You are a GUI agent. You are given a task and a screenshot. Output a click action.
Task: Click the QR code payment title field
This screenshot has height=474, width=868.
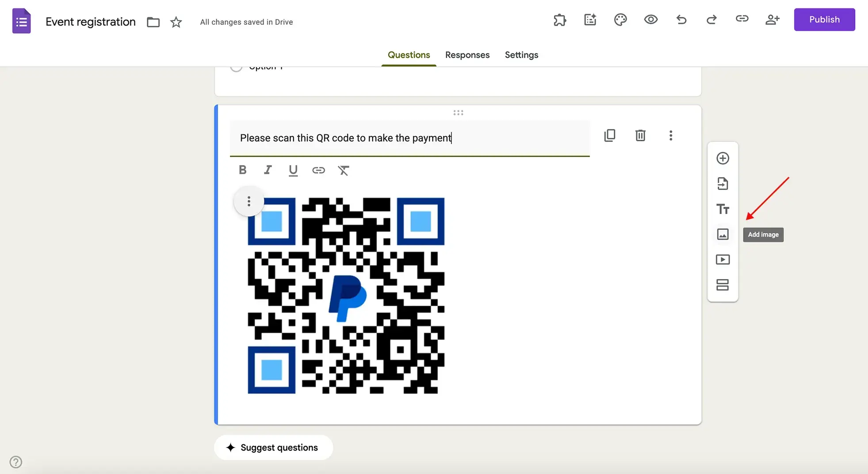click(x=409, y=138)
